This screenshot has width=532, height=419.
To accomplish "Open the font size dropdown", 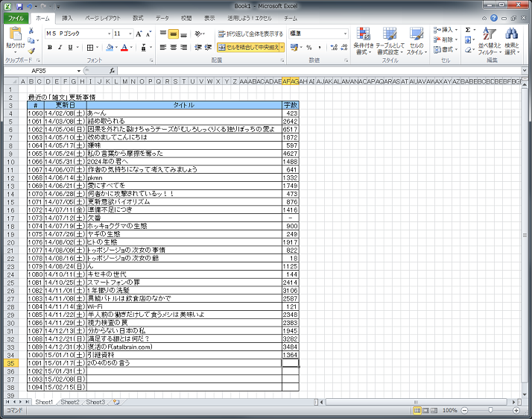I will pos(131,34).
